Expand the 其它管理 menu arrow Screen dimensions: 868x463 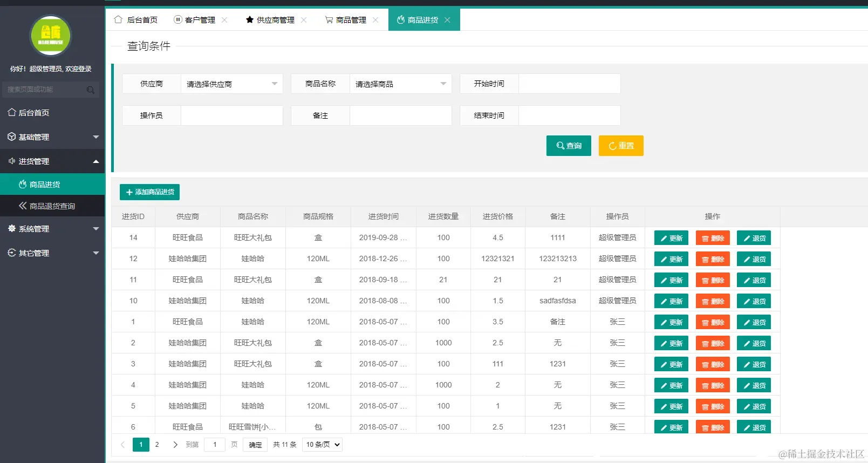(96, 253)
